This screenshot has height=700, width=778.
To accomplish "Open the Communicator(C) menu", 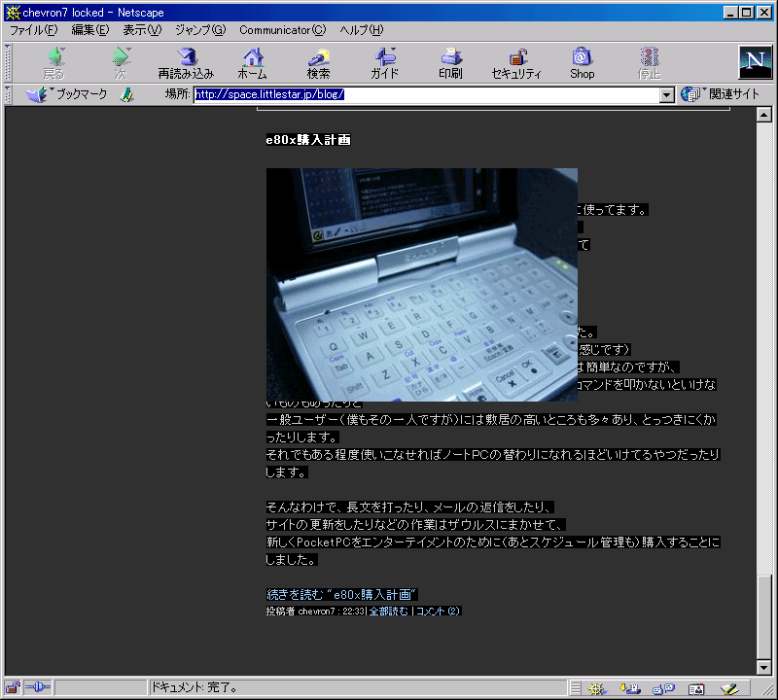I will (282, 30).
